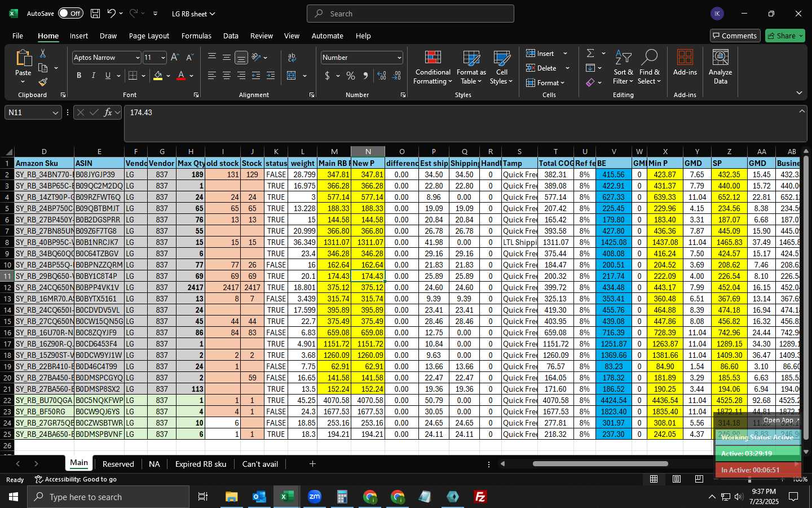Switch to the Reserved sheet tab

(x=118, y=464)
